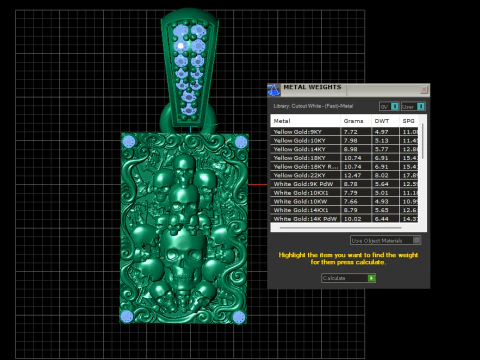Viewport: 480px width, 360px height.
Task: Click the icon on Use Object Materials
Action: pyautogui.click(x=416, y=240)
